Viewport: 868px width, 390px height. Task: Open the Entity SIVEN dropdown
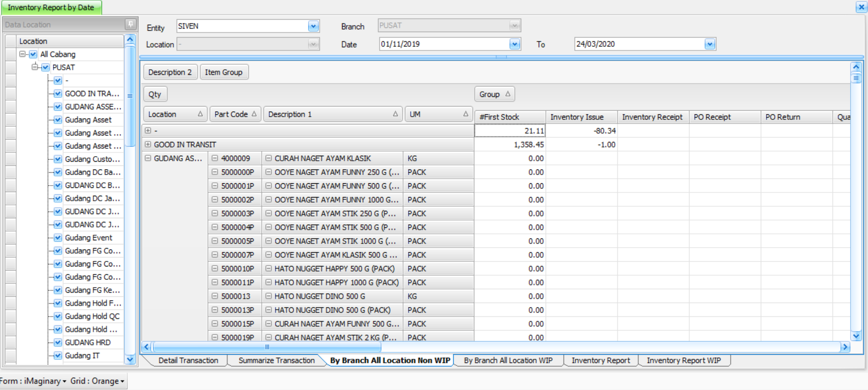point(313,26)
